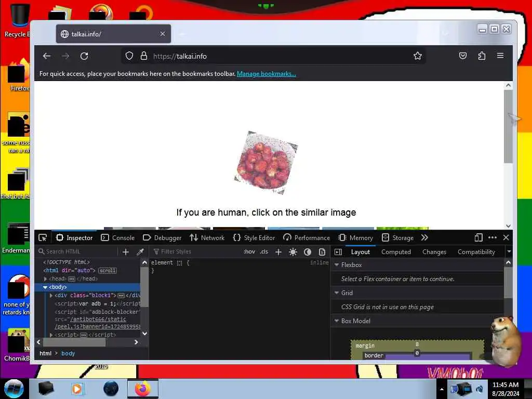Toggle dark color scheme simulation icon
Image resolution: width=532 pixels, height=399 pixels.
(308, 252)
